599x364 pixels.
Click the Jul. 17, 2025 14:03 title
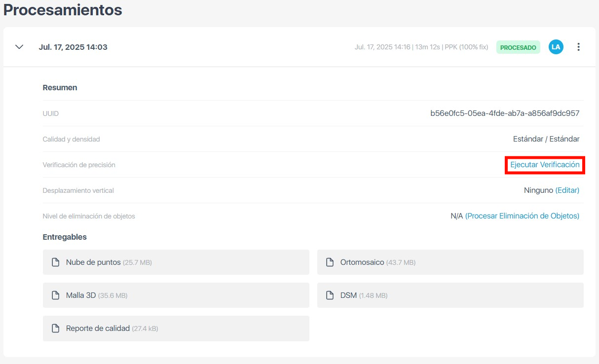point(73,47)
